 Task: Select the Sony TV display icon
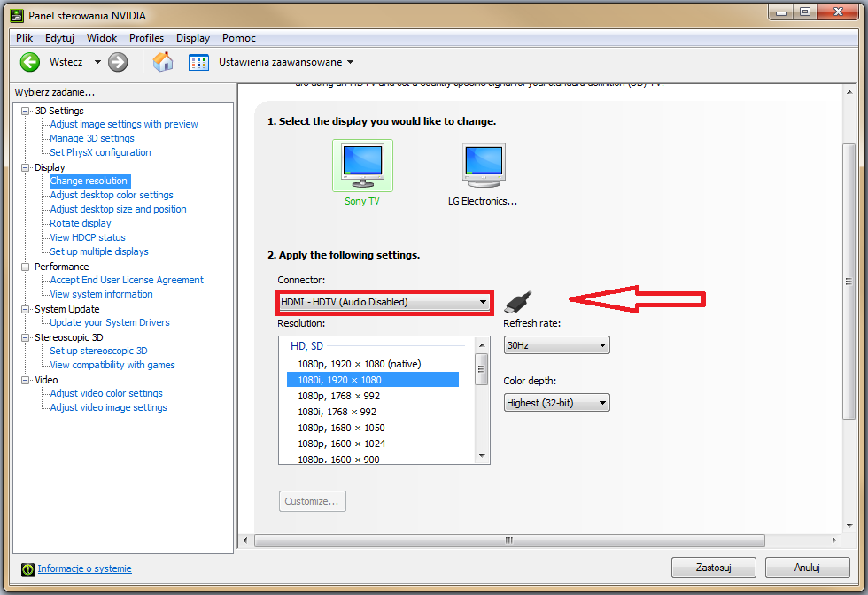(362, 166)
